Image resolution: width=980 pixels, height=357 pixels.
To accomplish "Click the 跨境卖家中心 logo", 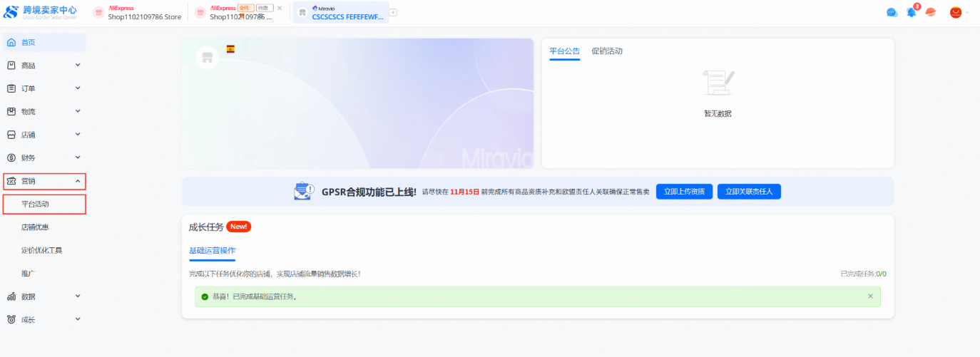I will (40, 12).
